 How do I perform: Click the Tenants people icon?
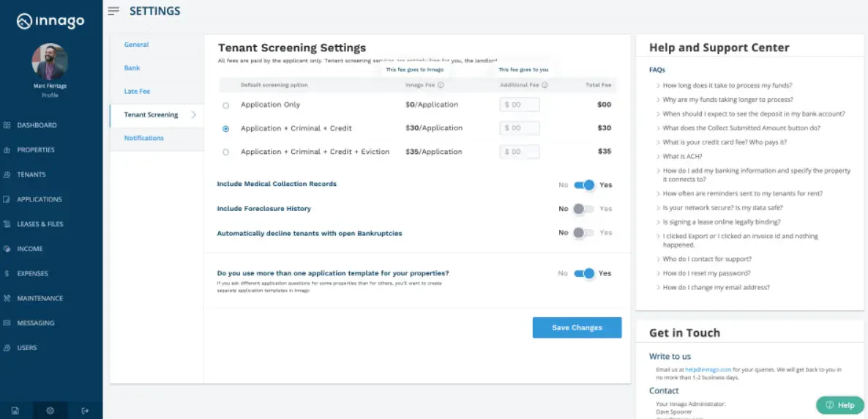[x=7, y=174]
